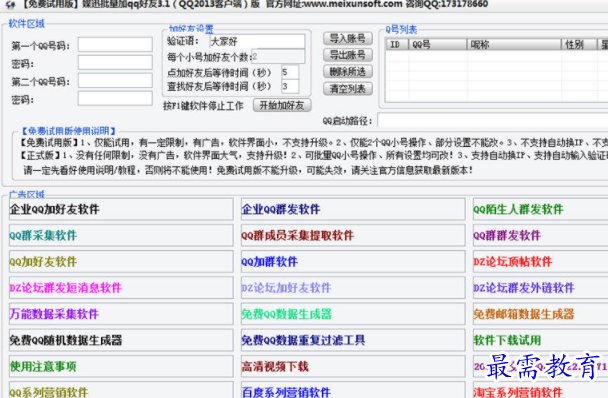Click the 查找好友后等待时间 field showing 3

click(x=290, y=86)
